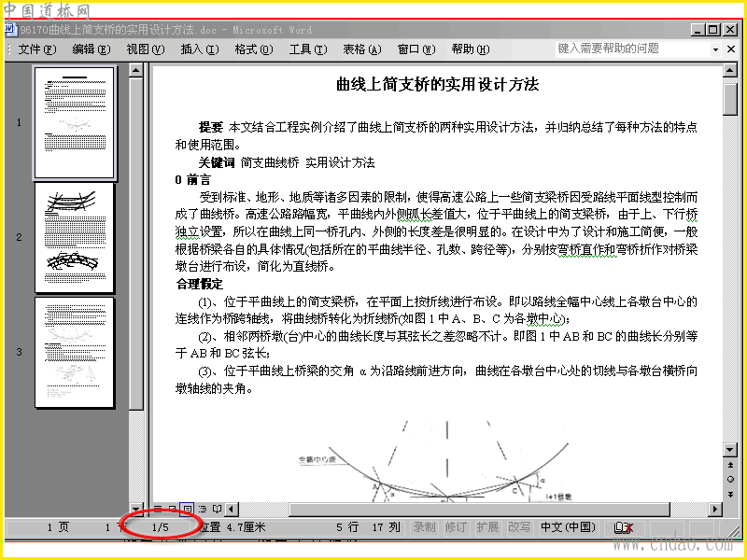Viewport: 747px width, 560px height.
Task: Open Reading layout view icon
Action: point(217,509)
